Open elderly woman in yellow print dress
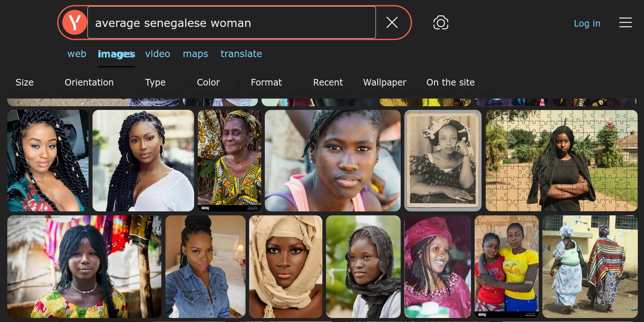The image size is (644, 322). (x=229, y=160)
